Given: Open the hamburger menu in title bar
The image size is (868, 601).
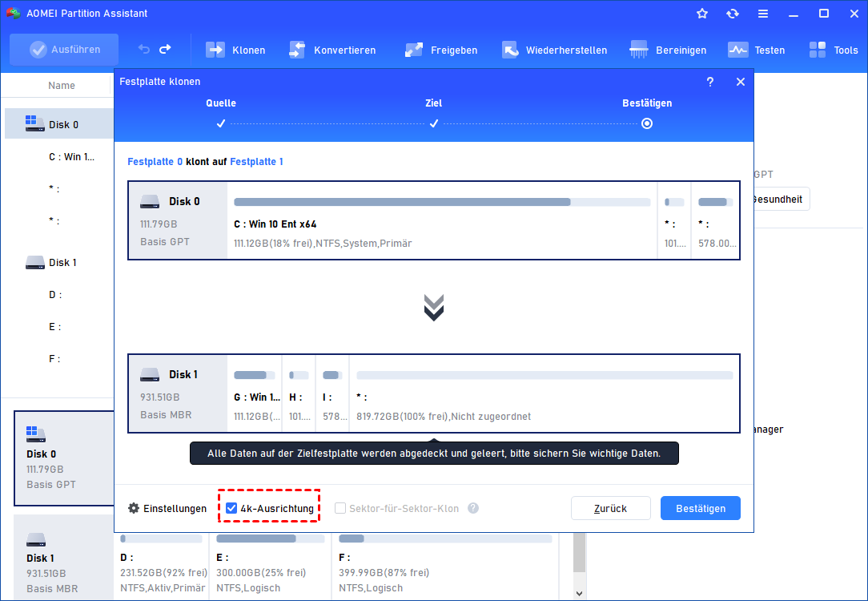Looking at the screenshot, I should [x=763, y=14].
